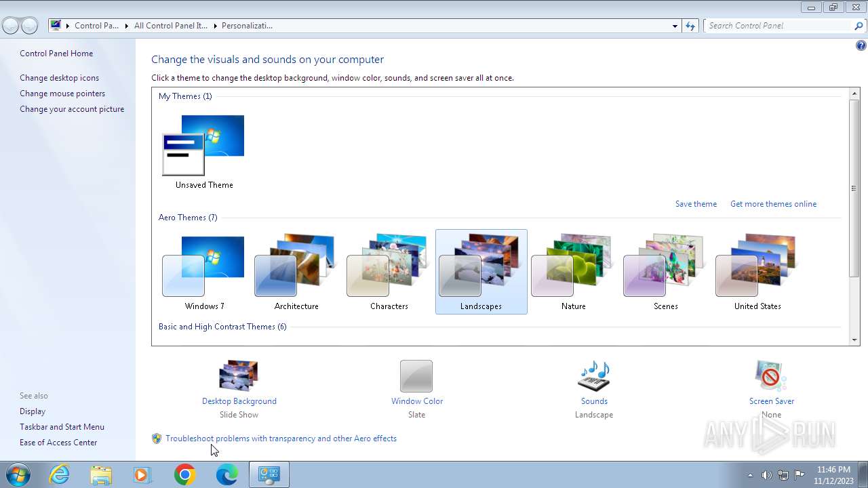Click Control Panel breadcrumb segment
Viewport: 868px width, 488px height.
[x=96, y=26]
